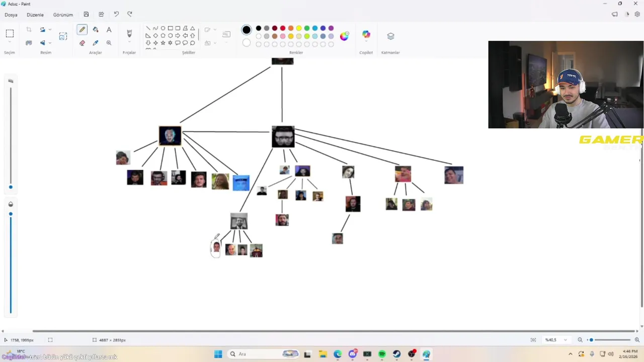The height and width of the screenshot is (362, 644).
Task: Select the Magnifier tool
Action: 109,43
